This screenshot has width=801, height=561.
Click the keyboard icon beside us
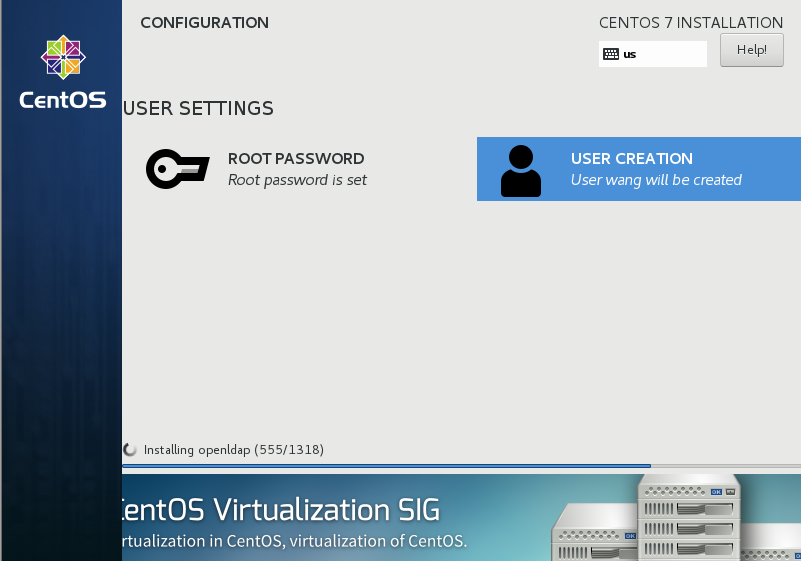click(x=610, y=54)
